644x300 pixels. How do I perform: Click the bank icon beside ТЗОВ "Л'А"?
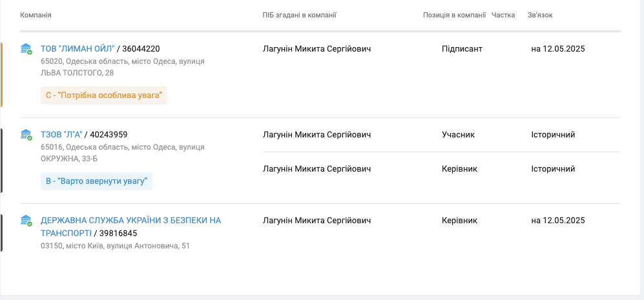26,135
